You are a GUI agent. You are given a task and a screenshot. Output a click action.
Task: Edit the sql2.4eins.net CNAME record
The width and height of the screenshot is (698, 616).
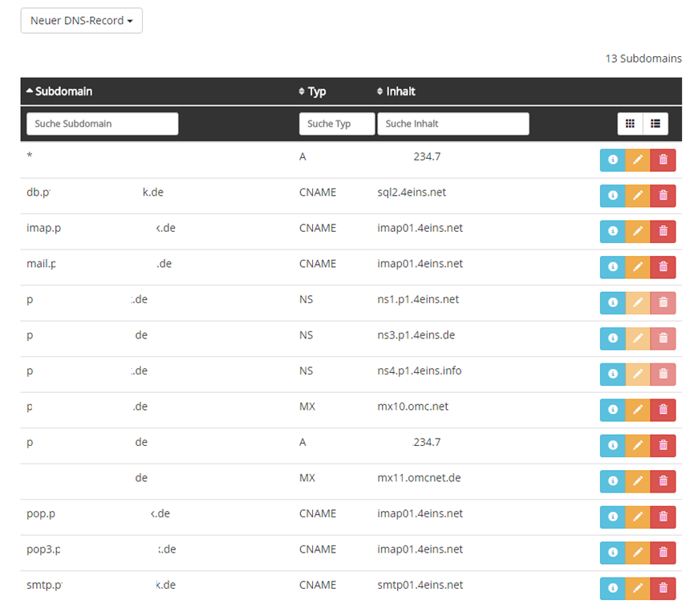tap(638, 196)
